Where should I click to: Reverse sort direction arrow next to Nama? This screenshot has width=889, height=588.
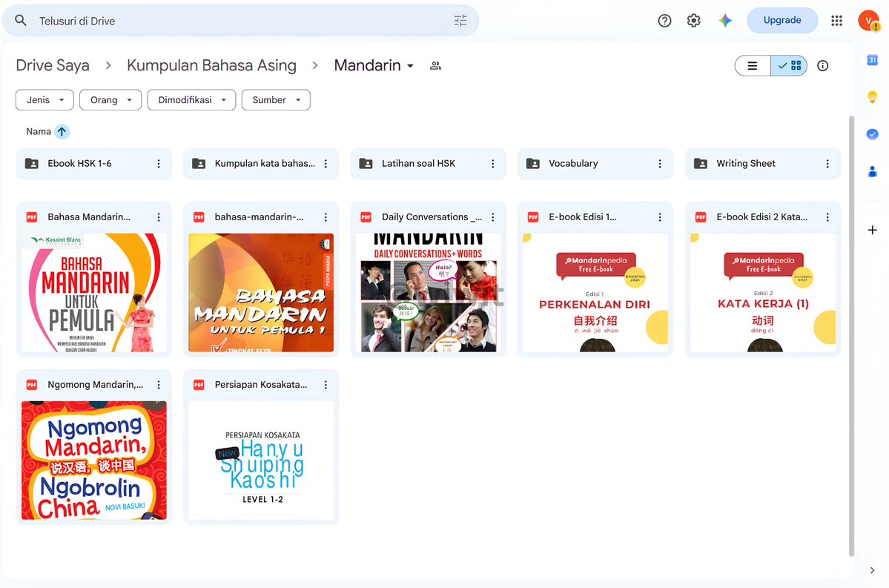[62, 131]
